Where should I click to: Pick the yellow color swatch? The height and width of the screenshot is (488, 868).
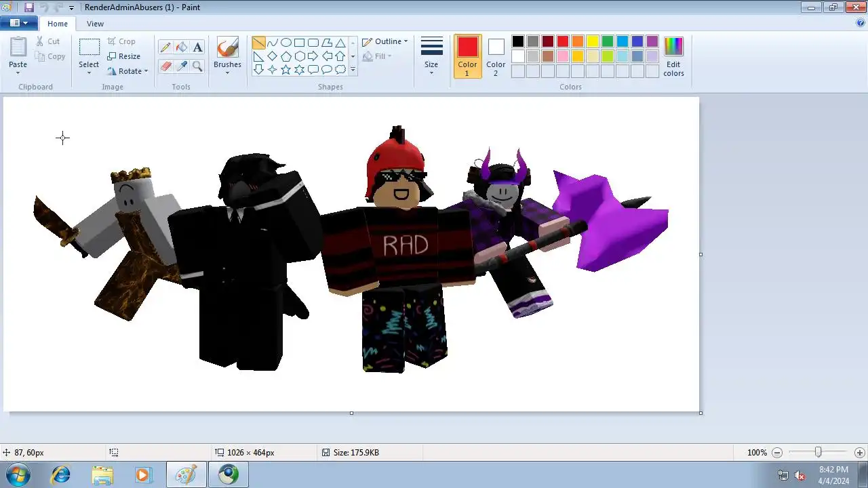pyautogui.click(x=593, y=41)
